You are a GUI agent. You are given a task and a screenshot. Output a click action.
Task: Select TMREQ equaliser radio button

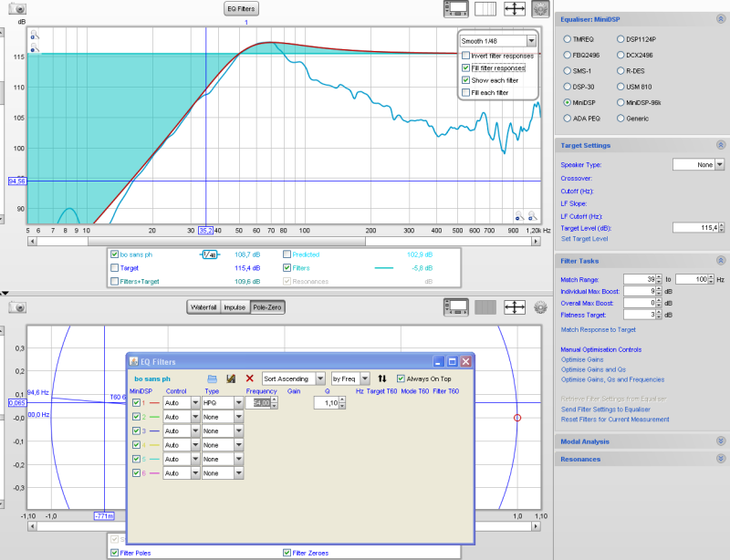click(x=567, y=39)
